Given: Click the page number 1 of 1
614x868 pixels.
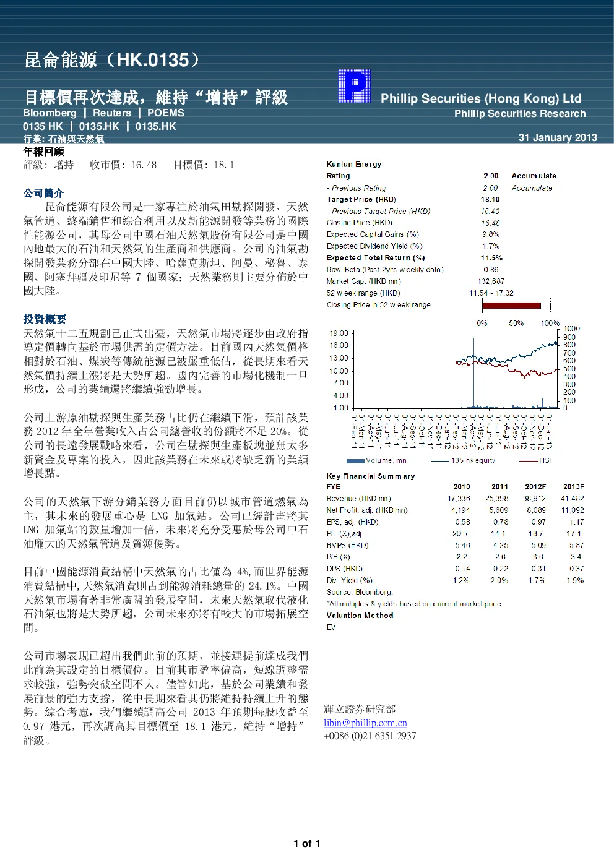Looking at the screenshot, I should pos(307,843).
